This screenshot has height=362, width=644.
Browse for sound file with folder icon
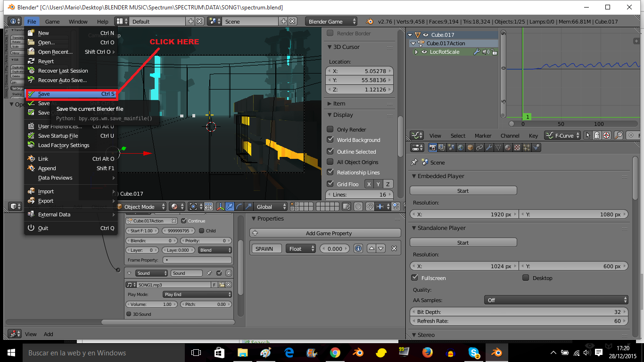coord(222,285)
